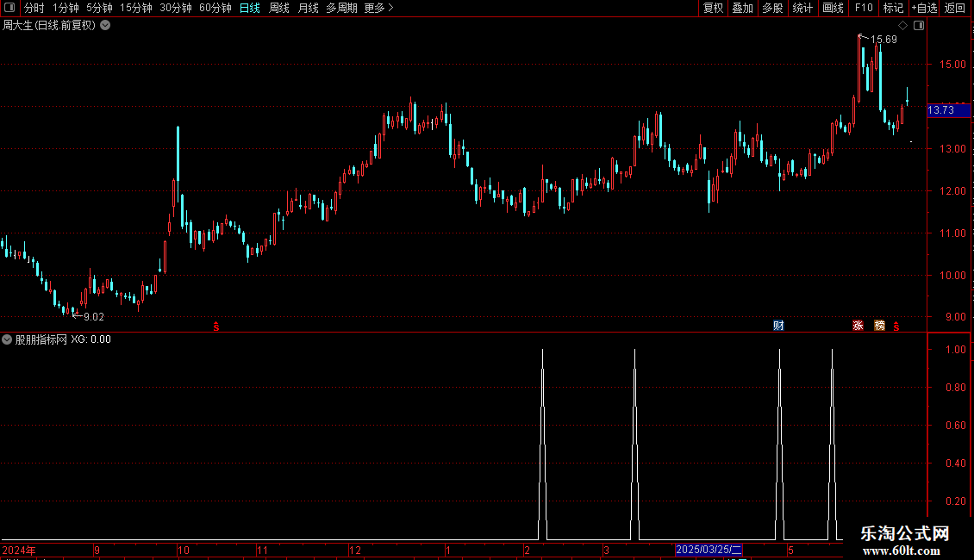Switch to 周线 weekly chart
Image resolution: width=974 pixels, height=560 pixels.
pyautogui.click(x=279, y=8)
